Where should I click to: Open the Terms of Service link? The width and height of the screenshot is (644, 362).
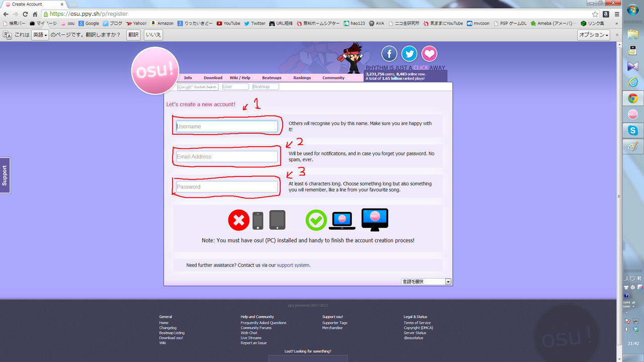click(417, 323)
